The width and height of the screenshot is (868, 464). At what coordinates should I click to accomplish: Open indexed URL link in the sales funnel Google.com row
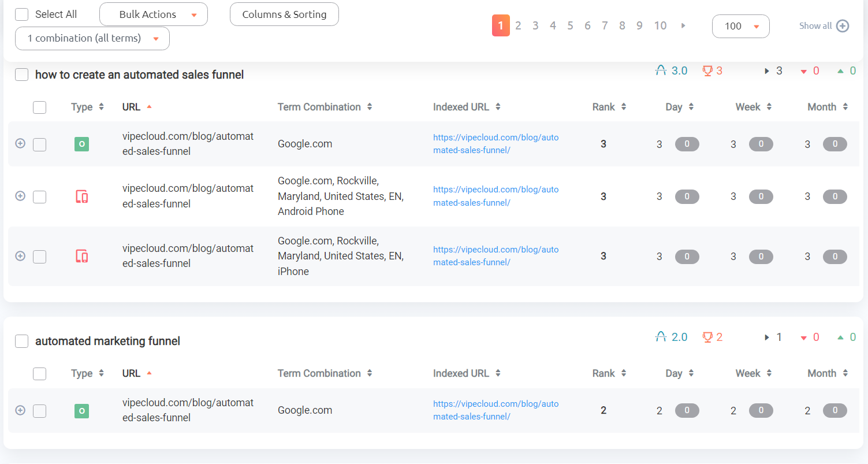(x=496, y=144)
